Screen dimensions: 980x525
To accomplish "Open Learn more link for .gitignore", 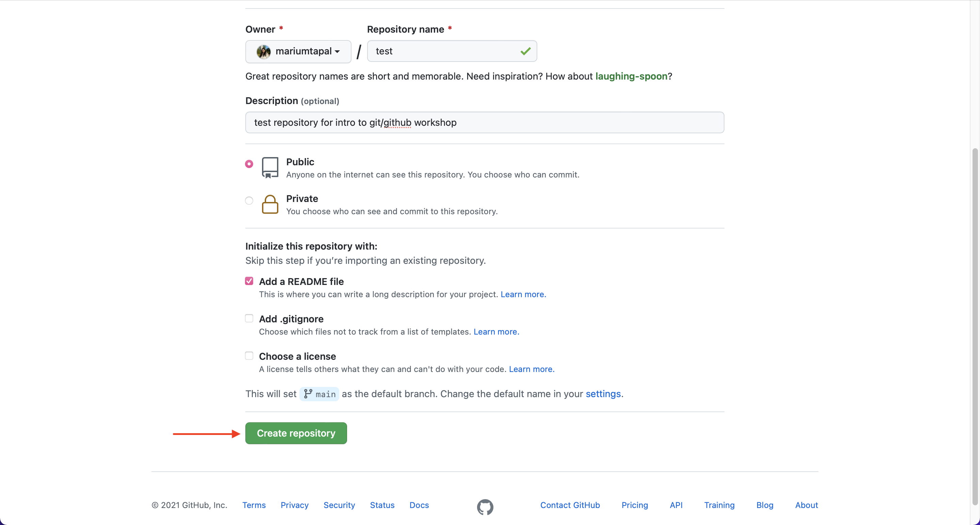I will click(496, 332).
